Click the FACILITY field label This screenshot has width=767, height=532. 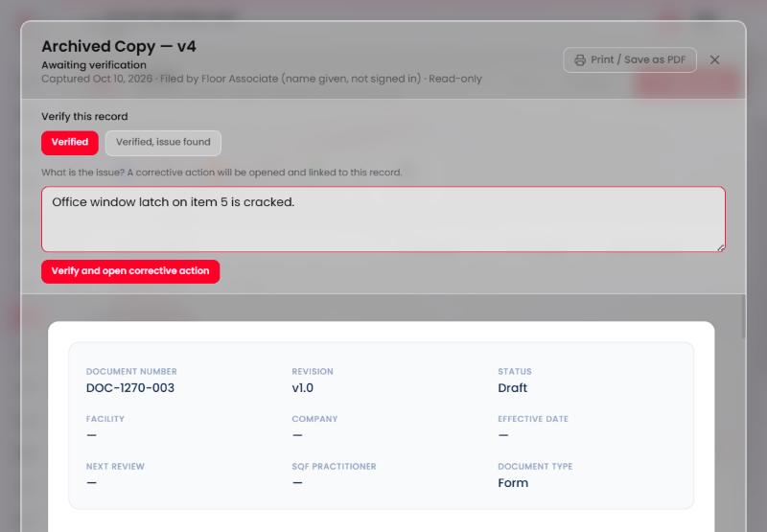pyautogui.click(x=105, y=419)
